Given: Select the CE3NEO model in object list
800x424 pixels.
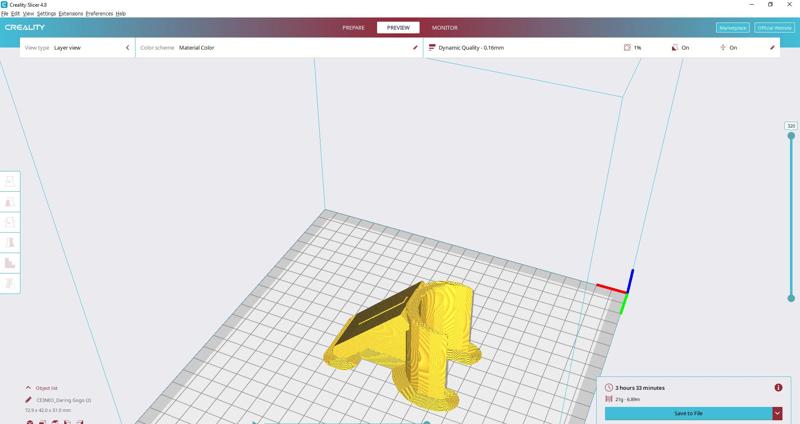Looking at the screenshot, I should coord(63,401).
